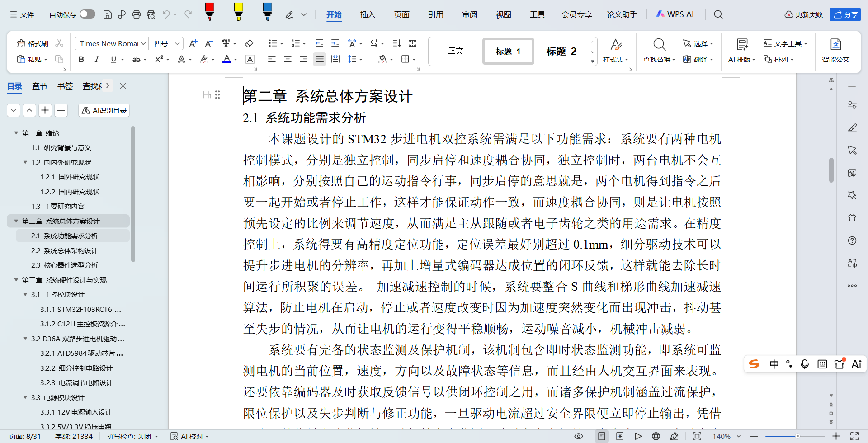The height and width of the screenshot is (443, 868).
Task: Click the microphone icon on the IME bar
Action: coord(805,364)
